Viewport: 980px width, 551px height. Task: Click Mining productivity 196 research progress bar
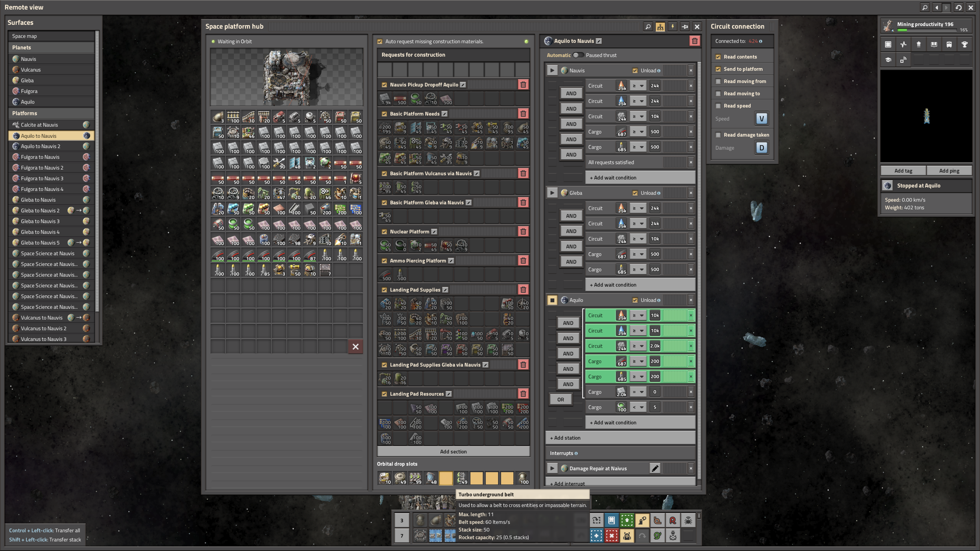[x=927, y=30]
